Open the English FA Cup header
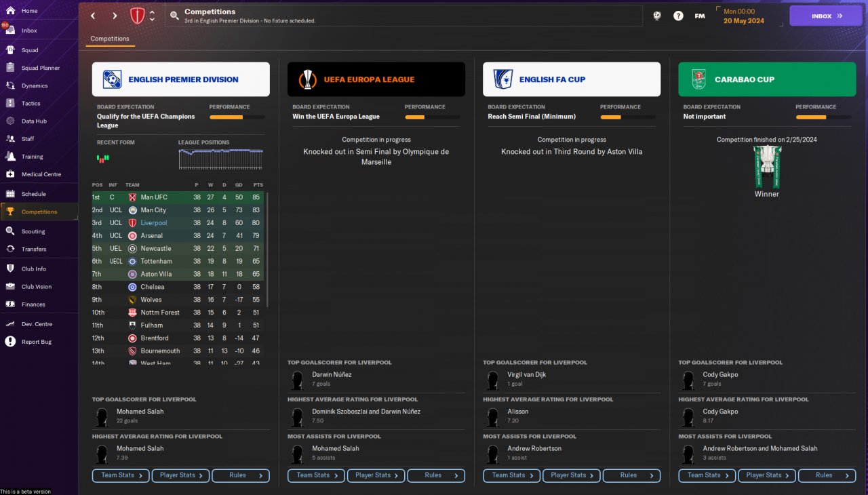The image size is (868, 495). coord(572,79)
